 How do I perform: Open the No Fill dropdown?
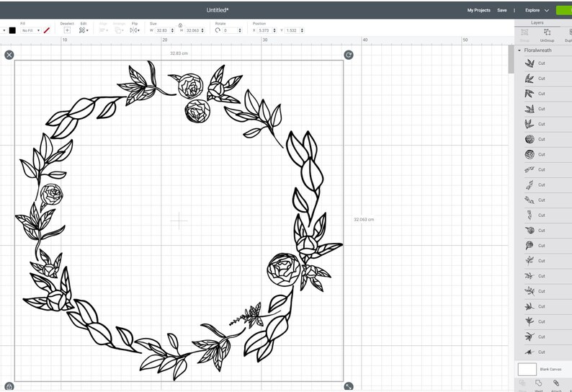click(x=31, y=30)
